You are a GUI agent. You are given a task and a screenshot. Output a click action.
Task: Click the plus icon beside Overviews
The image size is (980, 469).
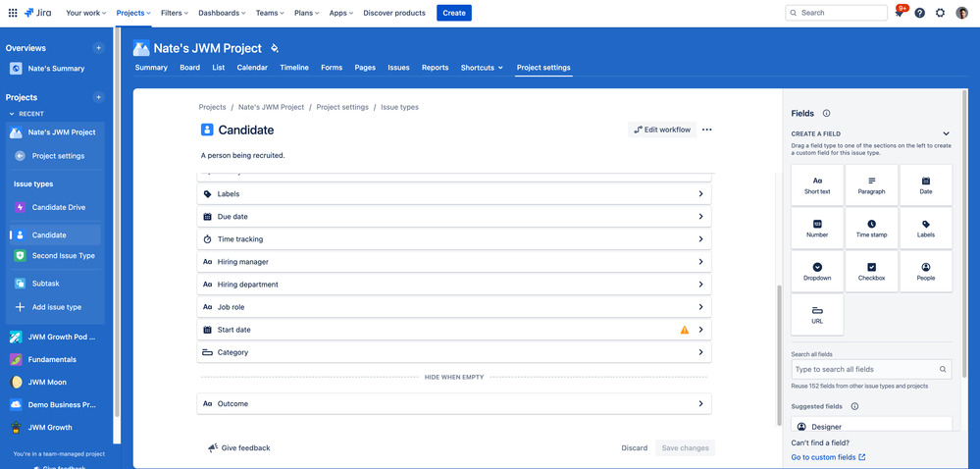(98, 47)
